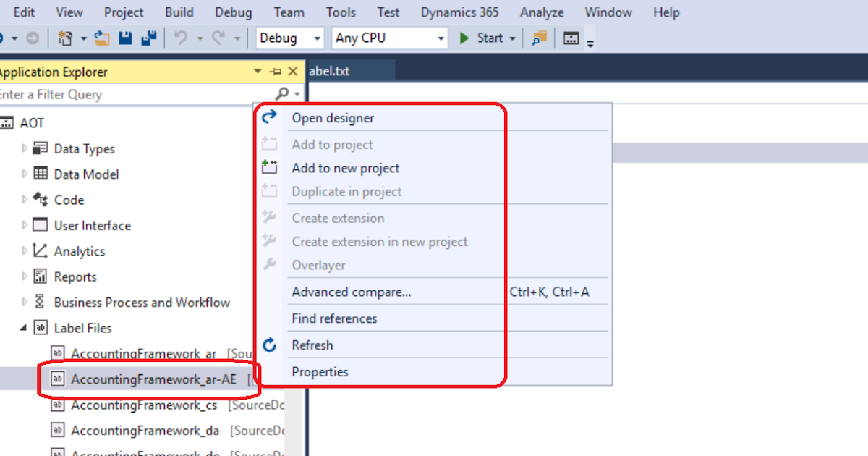The height and width of the screenshot is (456, 868).
Task: Click the search magnifier in Application Explorer
Action: pos(283,94)
